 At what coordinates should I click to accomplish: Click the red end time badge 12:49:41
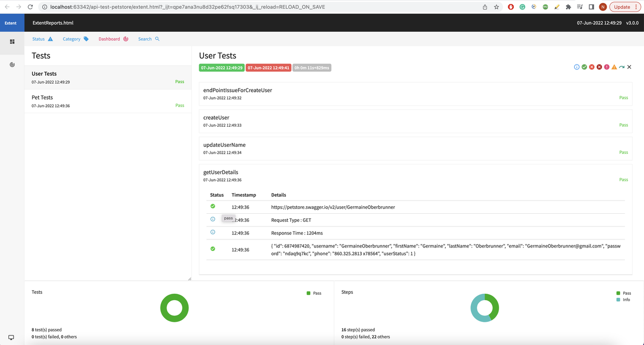tap(269, 68)
